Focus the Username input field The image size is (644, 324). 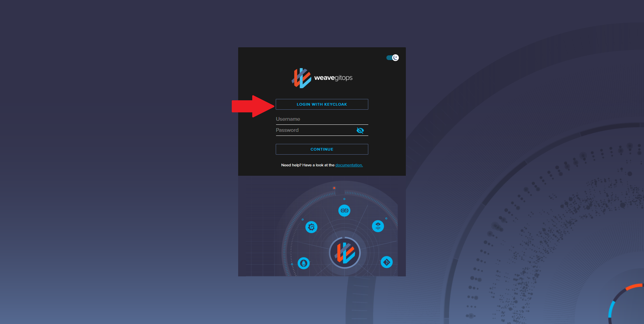[x=322, y=119]
